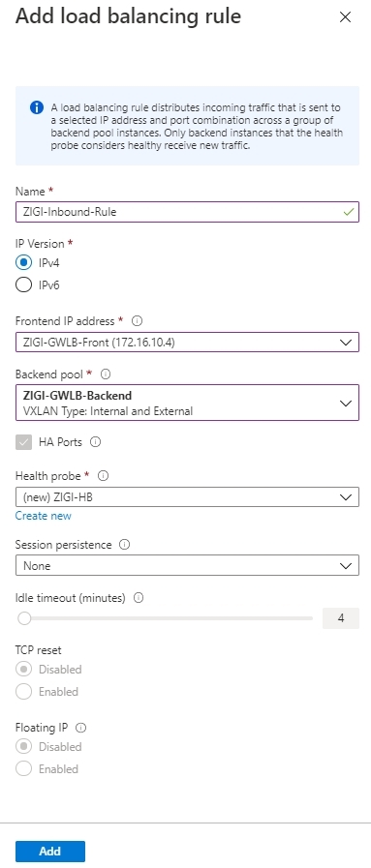
Task: Click Idle timeout info icon
Action: pyautogui.click(x=139, y=598)
